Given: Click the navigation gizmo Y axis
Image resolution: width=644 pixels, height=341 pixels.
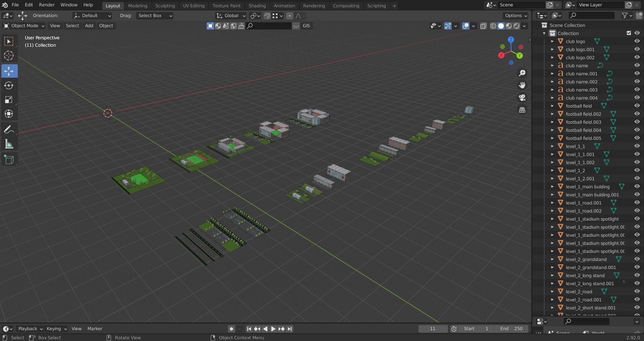Looking at the screenshot, I should (x=520, y=55).
